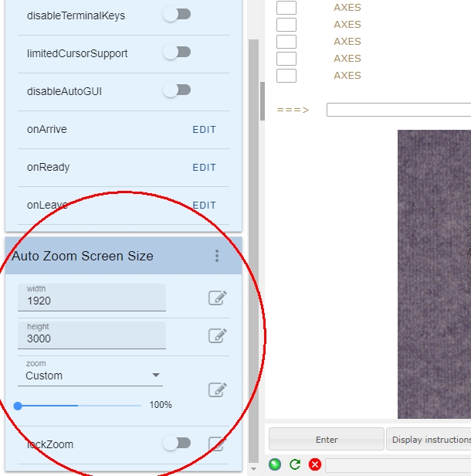This screenshot has width=471, height=476.
Task: Click the green status indicator icon
Action: point(275,464)
